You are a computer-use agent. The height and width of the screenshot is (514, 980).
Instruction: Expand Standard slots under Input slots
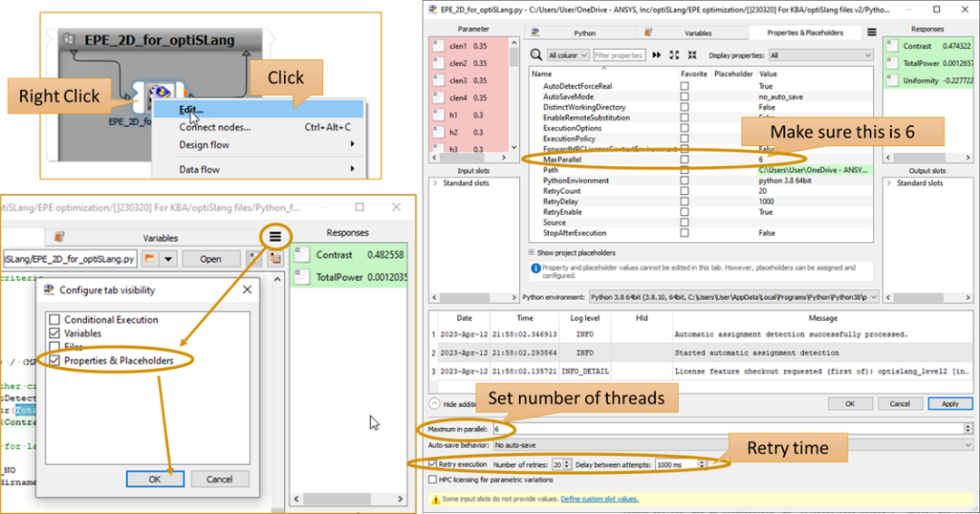click(x=435, y=183)
